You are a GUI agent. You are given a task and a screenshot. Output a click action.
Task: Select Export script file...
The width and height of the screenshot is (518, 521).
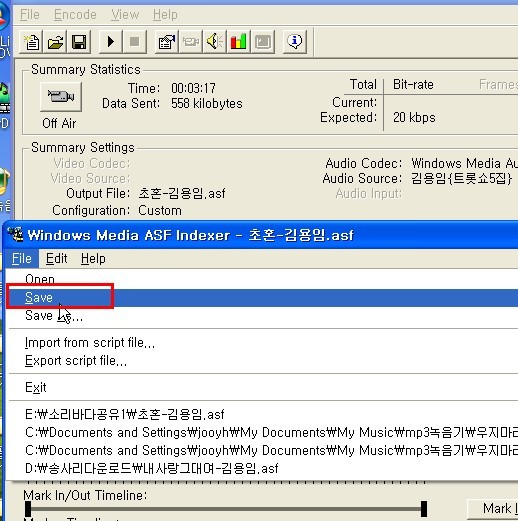coord(262,361)
